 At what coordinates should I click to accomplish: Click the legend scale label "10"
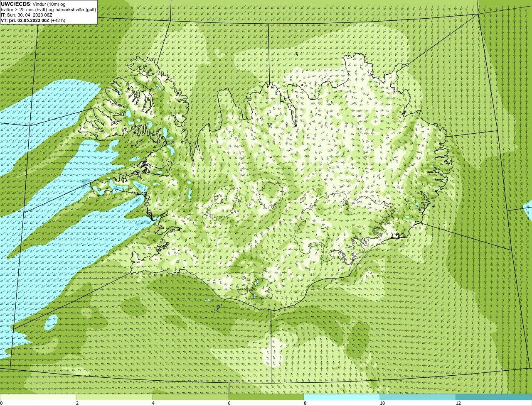click(x=382, y=403)
